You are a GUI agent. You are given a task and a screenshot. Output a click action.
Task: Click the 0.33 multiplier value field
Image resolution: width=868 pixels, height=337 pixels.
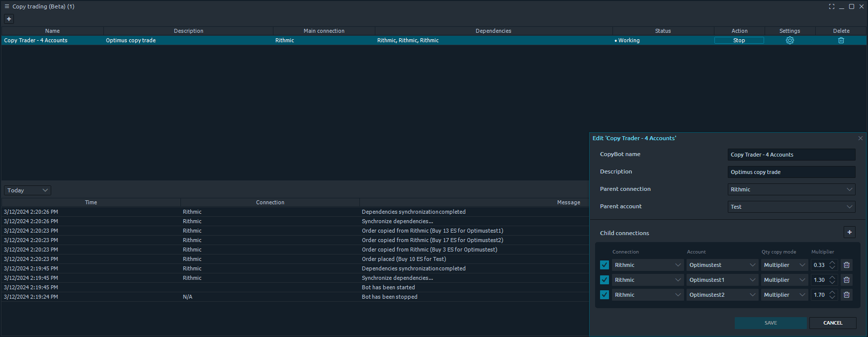point(819,265)
